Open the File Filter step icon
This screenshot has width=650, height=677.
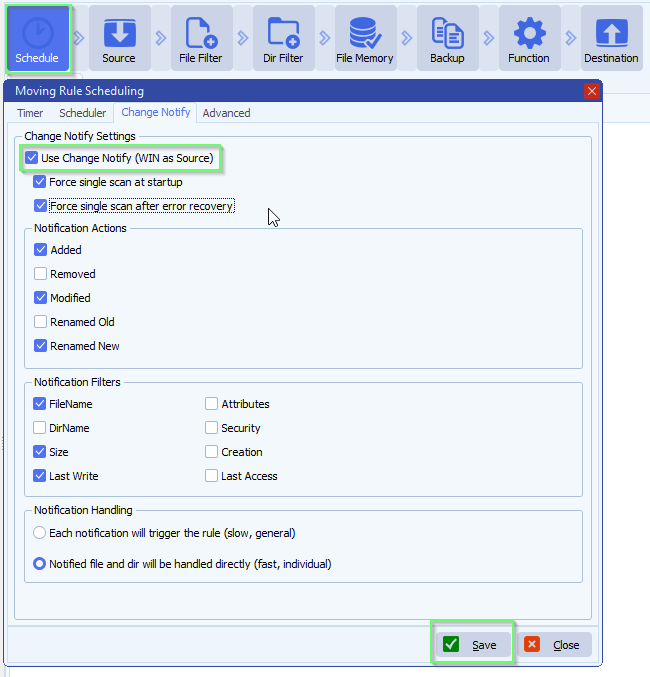pos(201,38)
